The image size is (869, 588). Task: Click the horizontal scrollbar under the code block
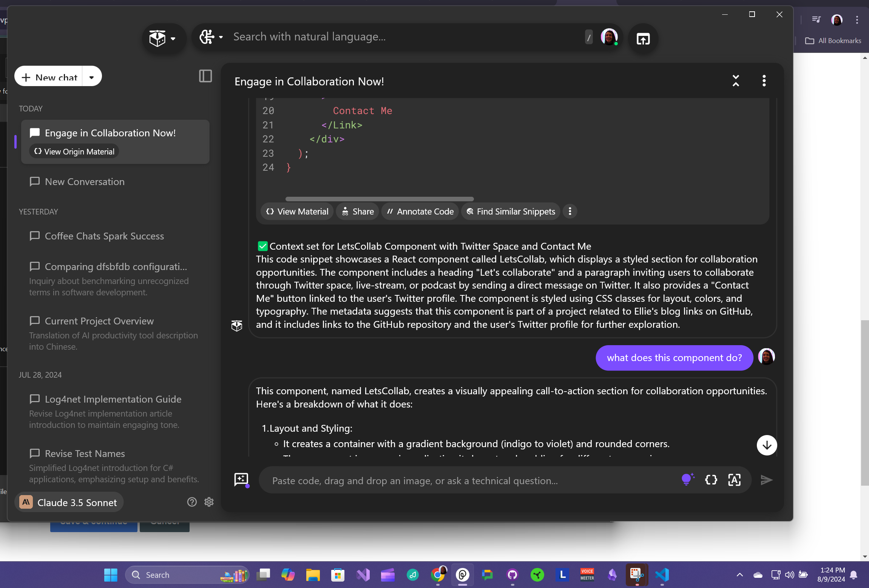point(379,199)
